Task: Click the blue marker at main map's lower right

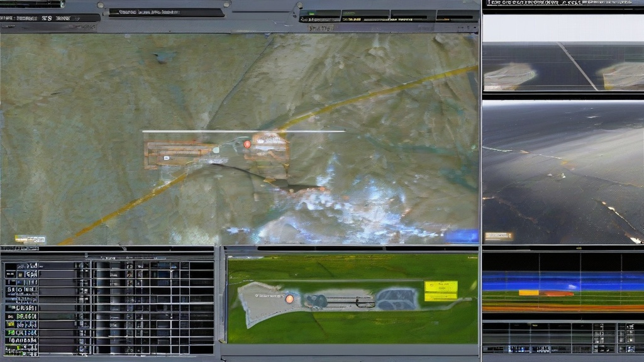Action: coord(462,236)
